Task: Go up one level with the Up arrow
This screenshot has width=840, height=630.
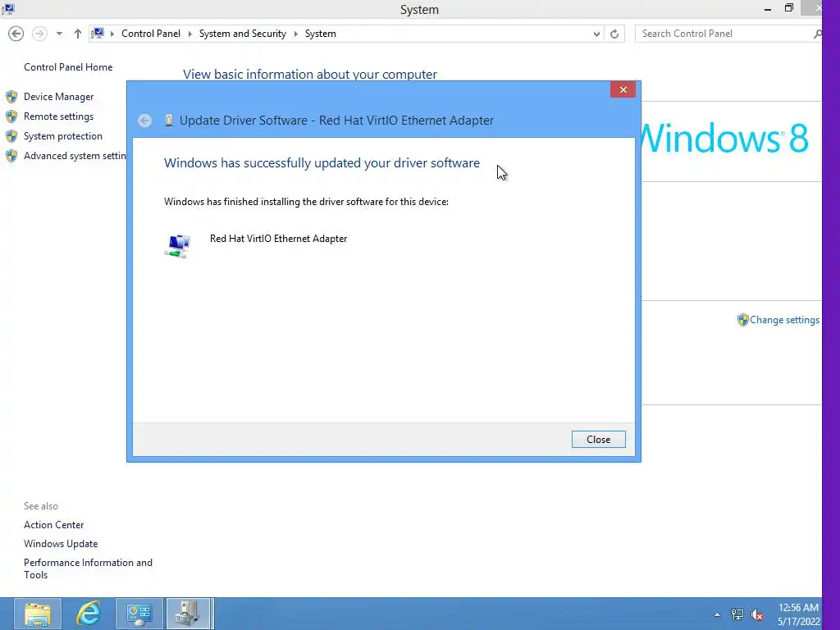Action: tap(78, 34)
